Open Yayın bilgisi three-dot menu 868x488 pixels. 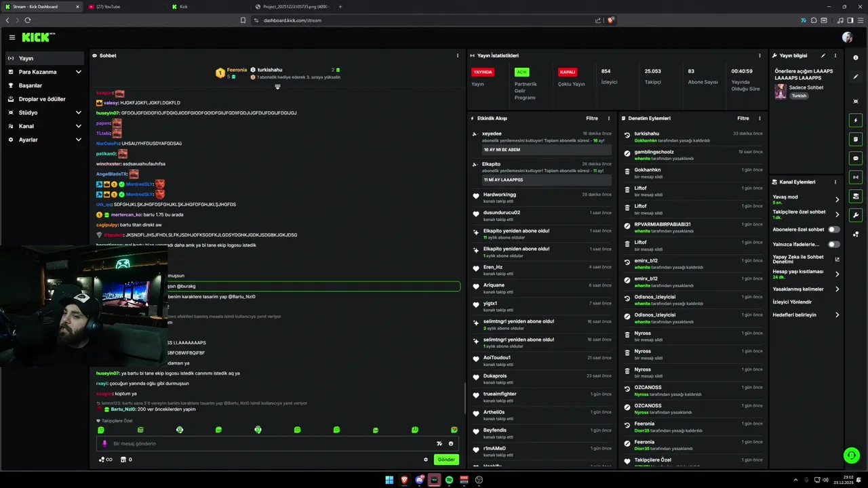point(835,56)
